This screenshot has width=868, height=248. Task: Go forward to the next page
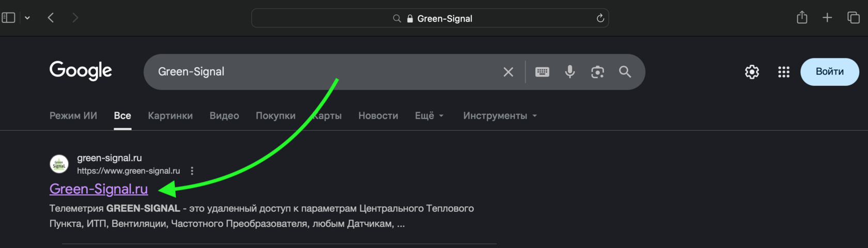[75, 18]
